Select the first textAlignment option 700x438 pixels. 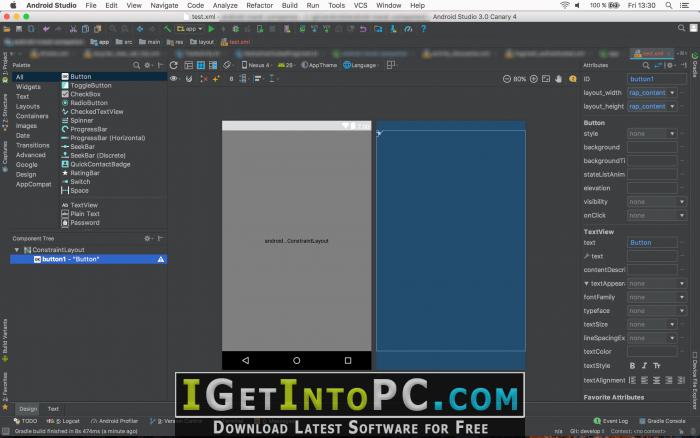633,380
